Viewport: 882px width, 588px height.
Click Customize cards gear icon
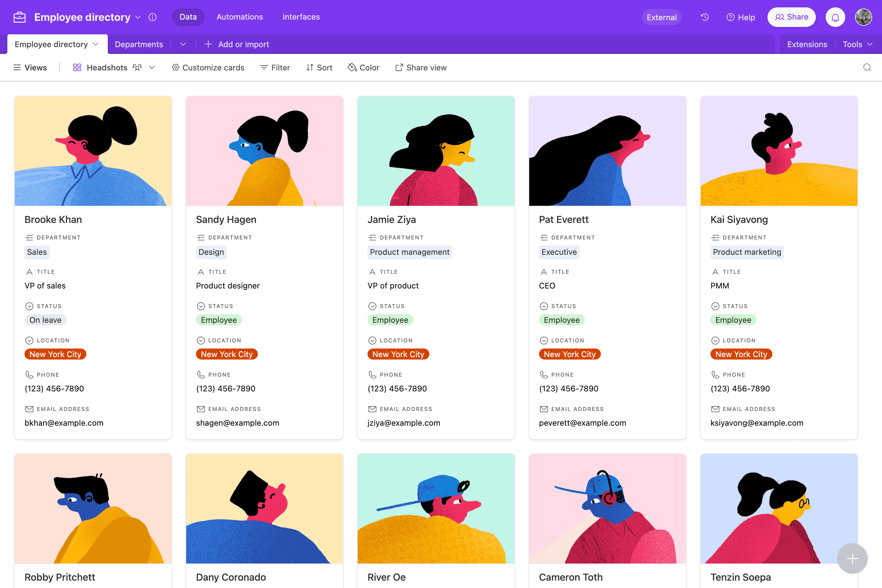pyautogui.click(x=175, y=67)
